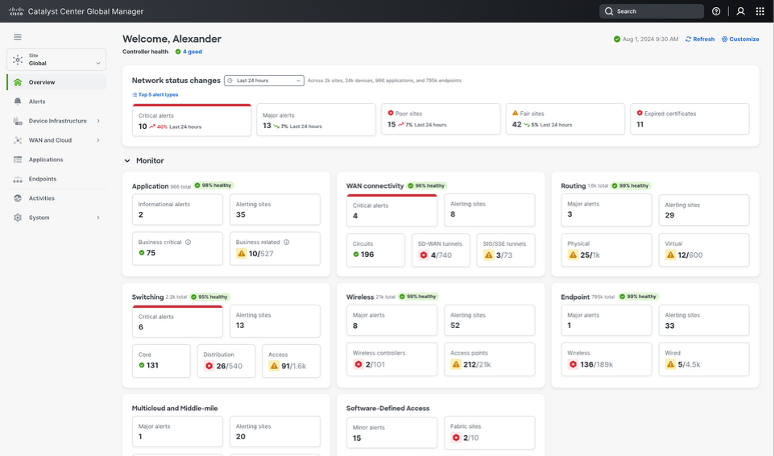Click the Expired certificates red icon
The image size is (774, 456).
point(639,113)
